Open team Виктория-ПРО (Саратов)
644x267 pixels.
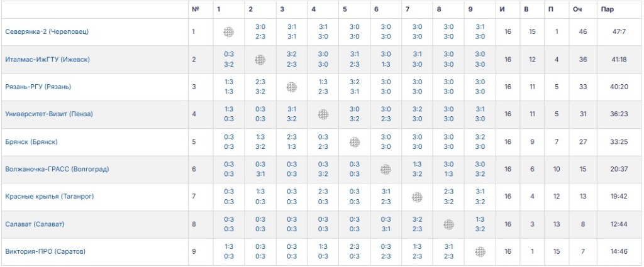click(45, 252)
